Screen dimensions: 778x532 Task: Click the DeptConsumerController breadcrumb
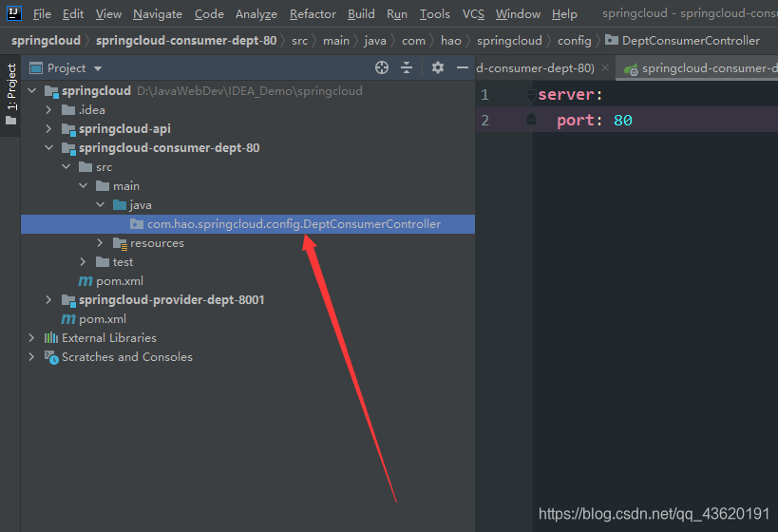point(683,41)
